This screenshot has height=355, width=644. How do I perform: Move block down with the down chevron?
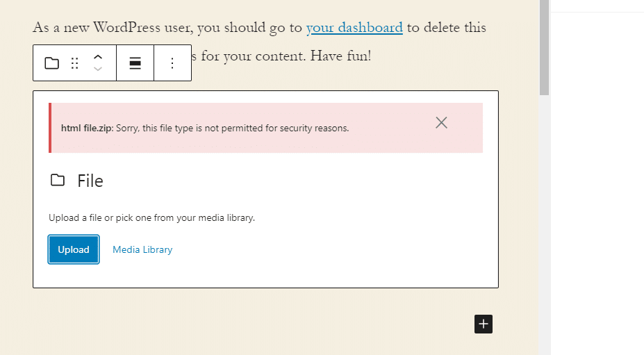click(x=98, y=69)
